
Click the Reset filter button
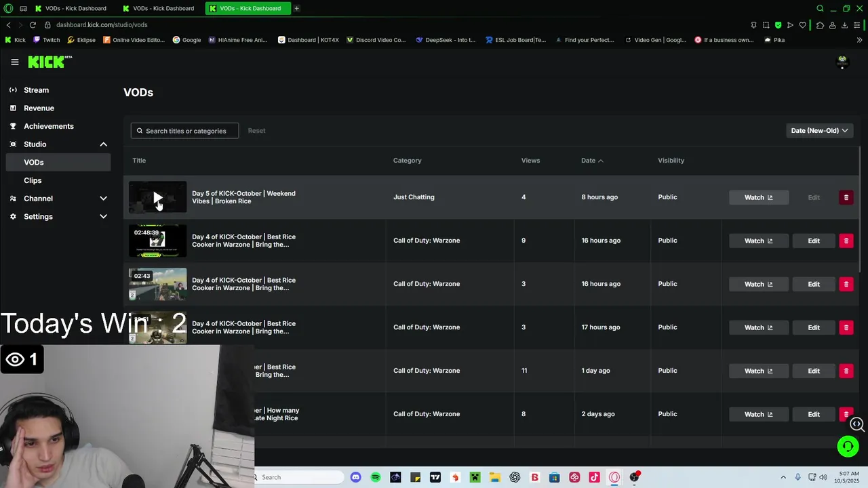coord(256,131)
